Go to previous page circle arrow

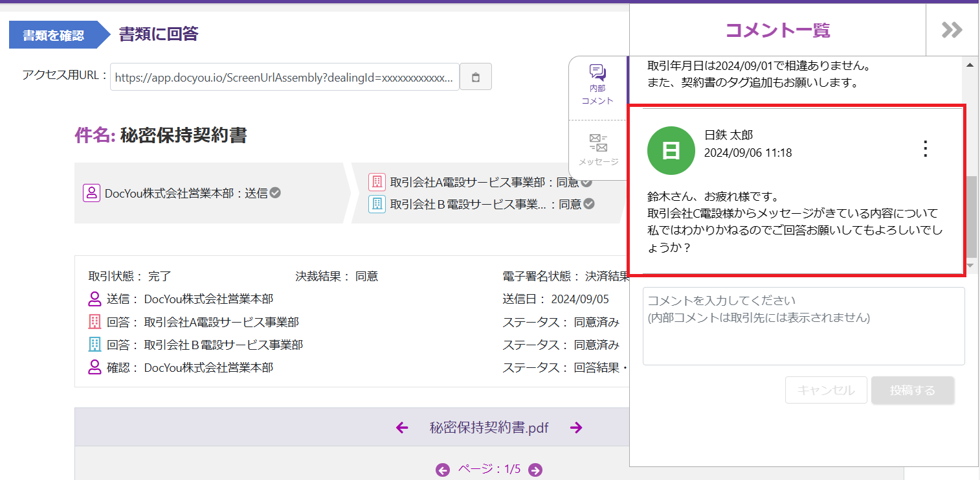pos(443,470)
